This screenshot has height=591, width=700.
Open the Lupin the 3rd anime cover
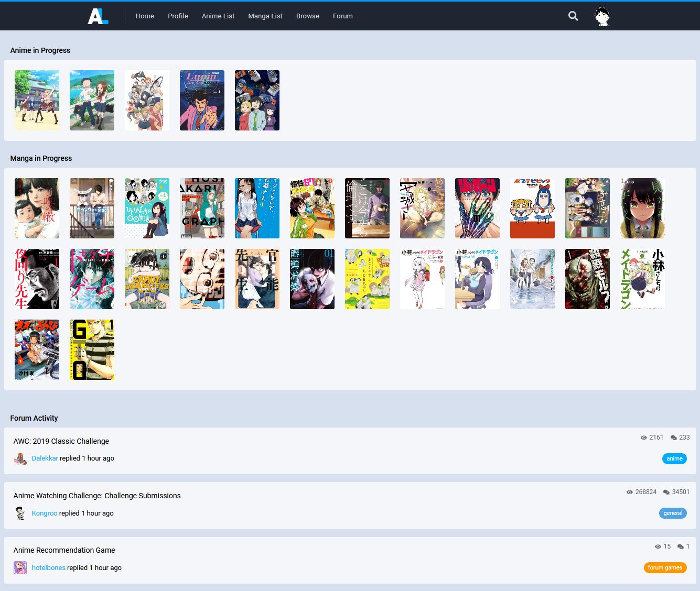[202, 100]
